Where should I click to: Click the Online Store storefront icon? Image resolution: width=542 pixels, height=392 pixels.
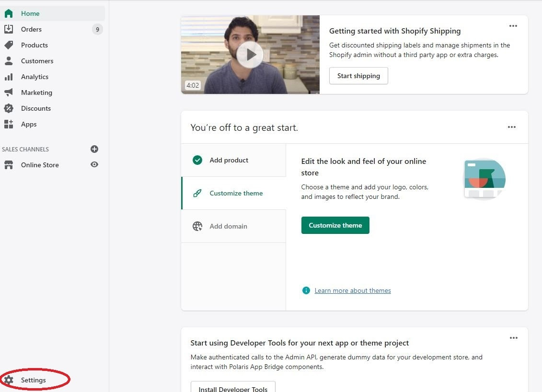[x=9, y=165]
